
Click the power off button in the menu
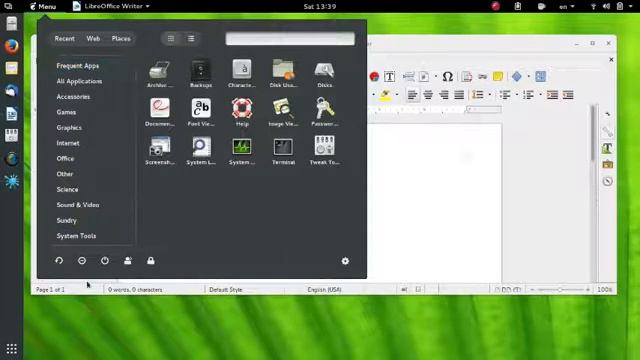pyautogui.click(x=105, y=260)
